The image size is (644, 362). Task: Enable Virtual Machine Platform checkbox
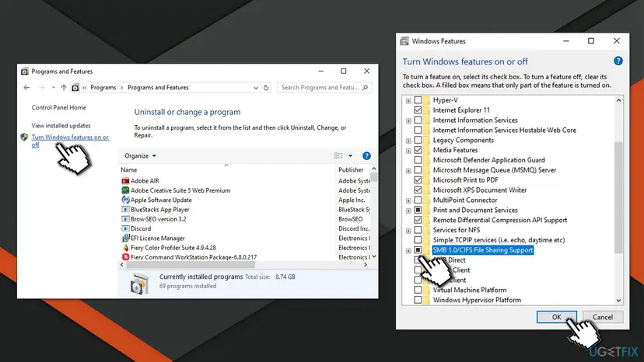[x=418, y=291]
